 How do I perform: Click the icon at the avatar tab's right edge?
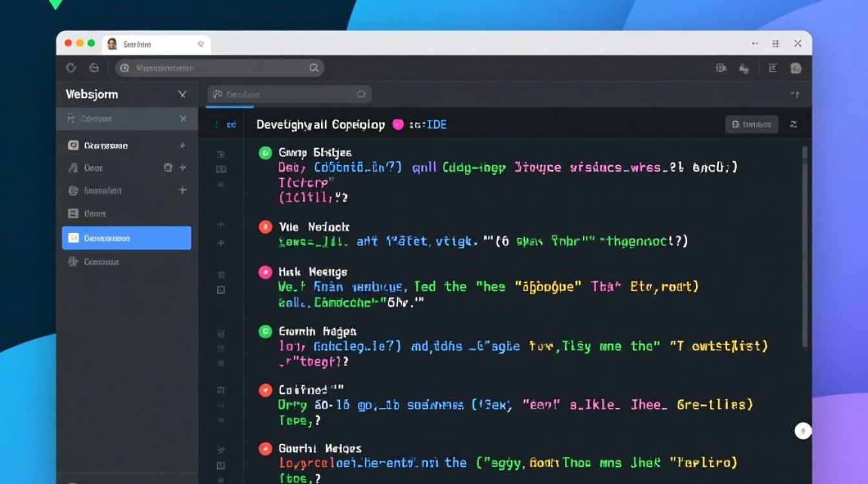[201, 44]
